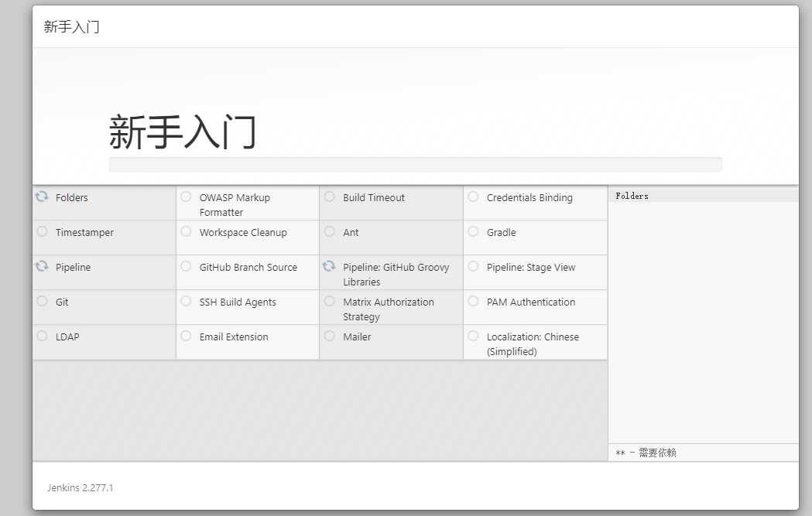Viewport: 812px width, 516px height.
Task: Click the GitHub Branch Source plugin label
Action: coord(248,268)
